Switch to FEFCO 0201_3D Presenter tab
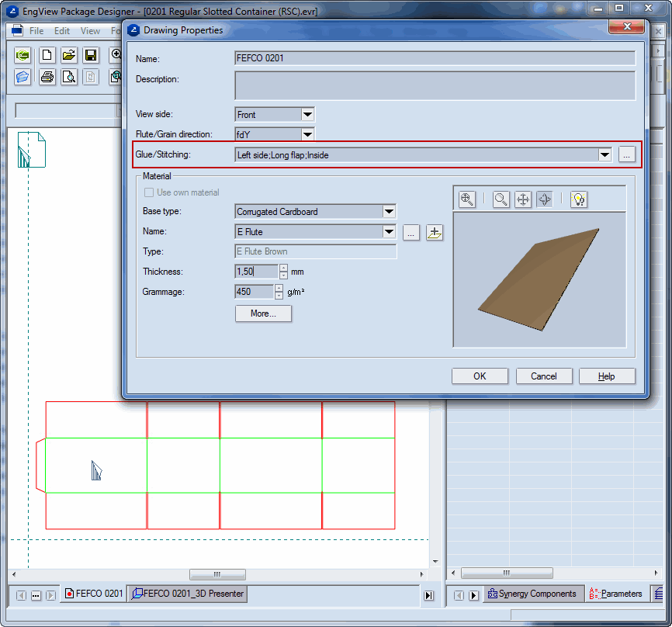 tap(187, 594)
